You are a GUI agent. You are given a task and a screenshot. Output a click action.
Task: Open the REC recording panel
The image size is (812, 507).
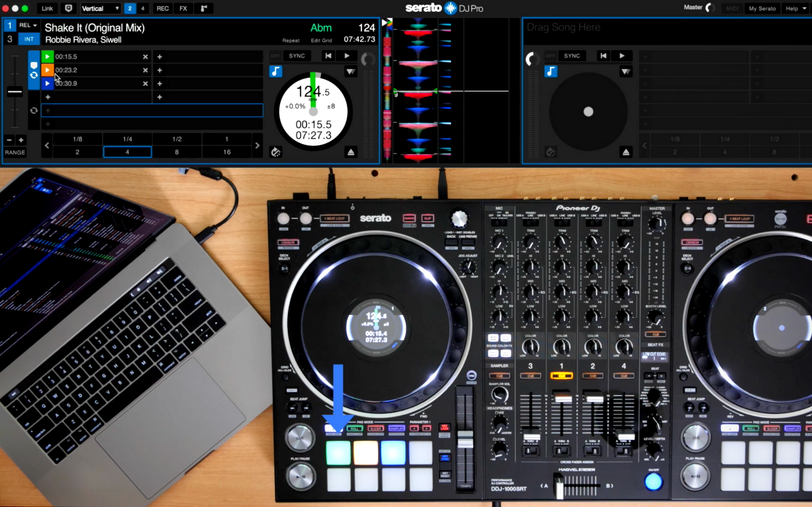(162, 8)
